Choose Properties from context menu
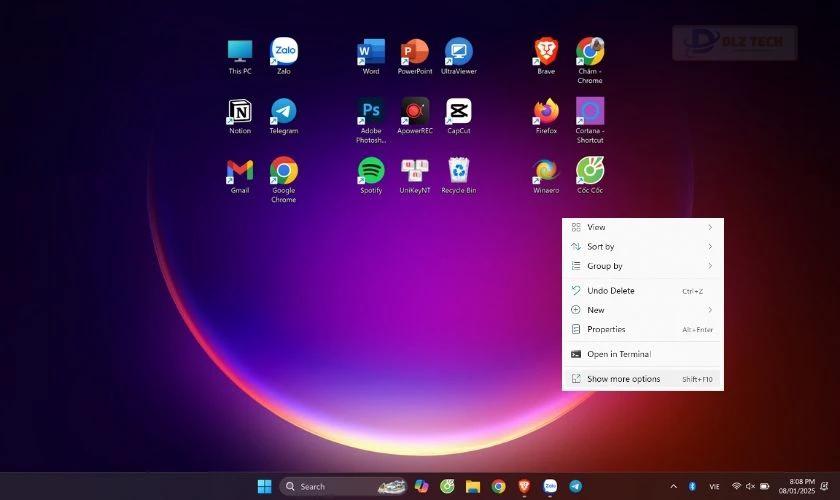Image resolution: width=840 pixels, height=500 pixels. pyautogui.click(x=642, y=329)
